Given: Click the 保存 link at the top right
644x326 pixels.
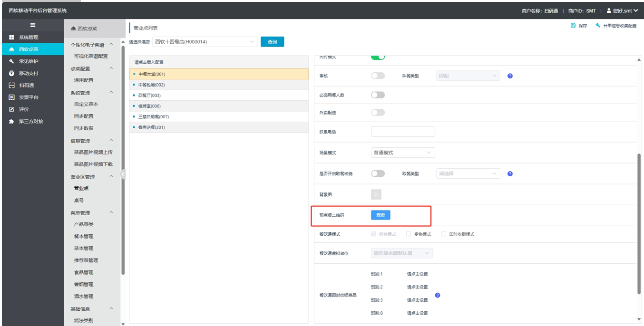Looking at the screenshot, I should point(583,26).
